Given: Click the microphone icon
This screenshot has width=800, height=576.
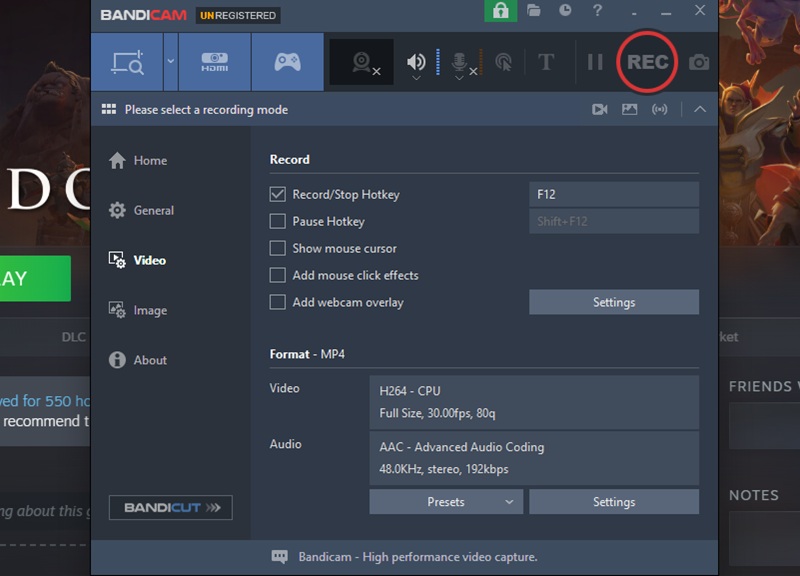Looking at the screenshot, I should pos(459,62).
